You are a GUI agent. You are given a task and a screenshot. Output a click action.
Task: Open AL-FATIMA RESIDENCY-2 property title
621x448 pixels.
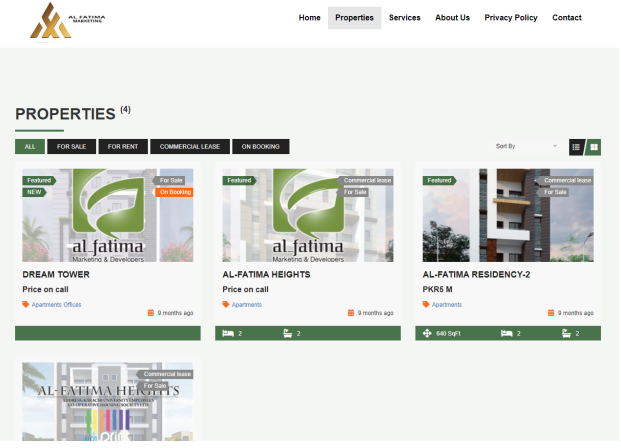476,275
